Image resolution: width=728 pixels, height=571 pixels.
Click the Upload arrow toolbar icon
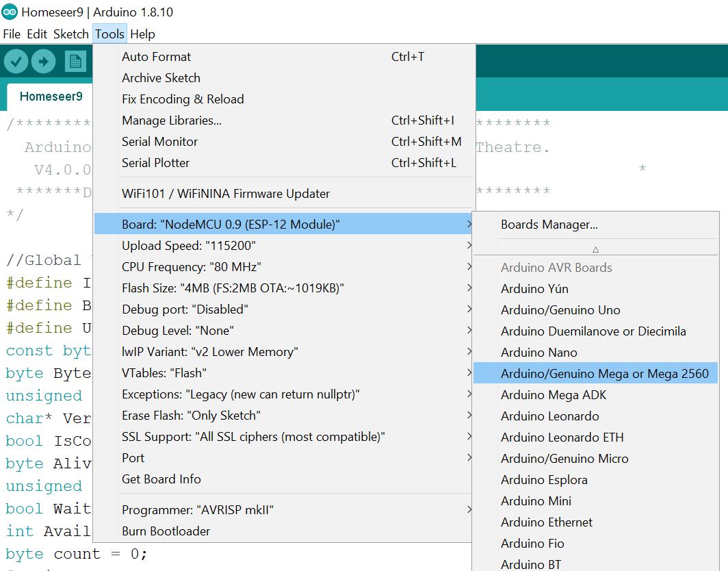(x=43, y=62)
